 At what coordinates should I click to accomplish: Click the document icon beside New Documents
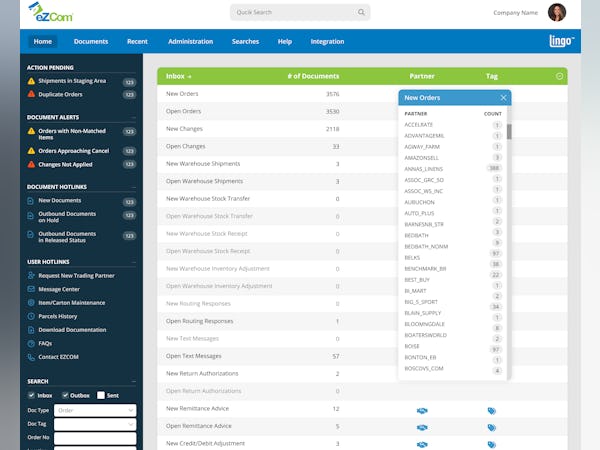(x=31, y=201)
